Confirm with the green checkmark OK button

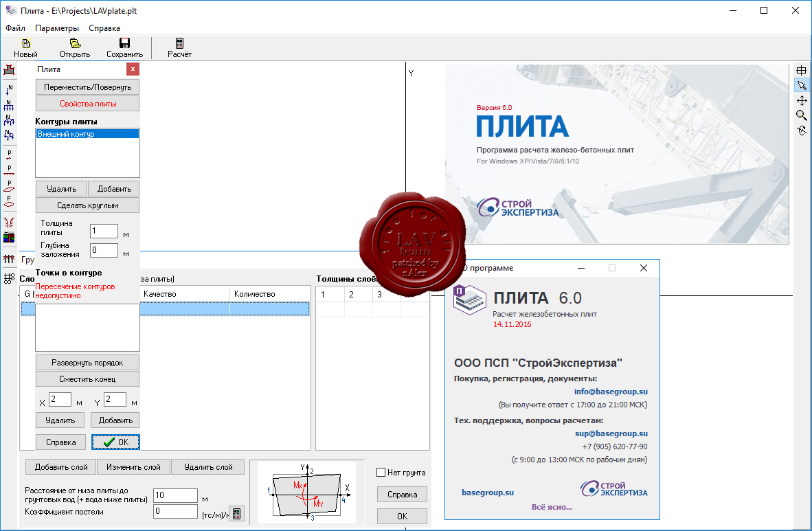pyautogui.click(x=115, y=442)
